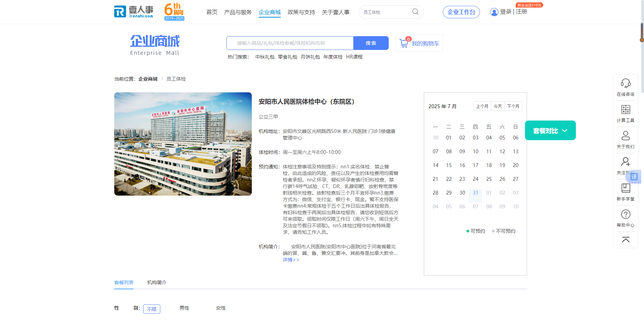Click hot search 零食礼包
The width and height of the screenshot is (644, 322).
tap(288, 57)
